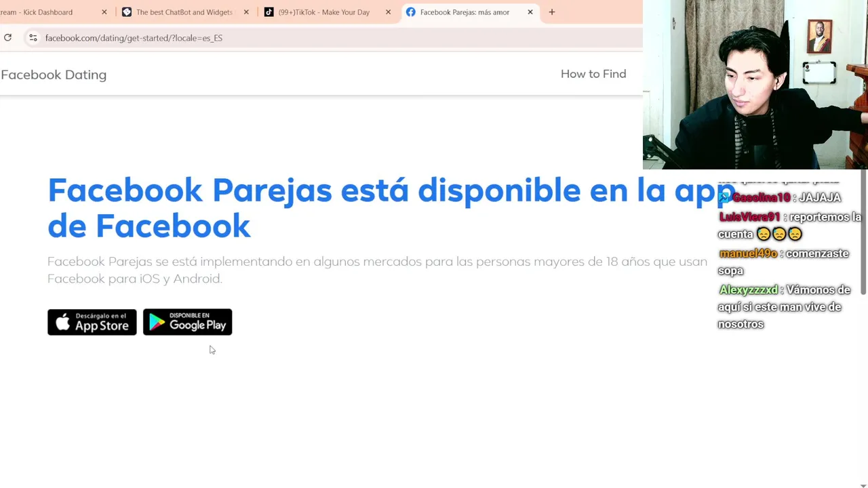868x488 pixels.
Task: Open site information icon in address bar
Action: pyautogui.click(x=33, y=38)
